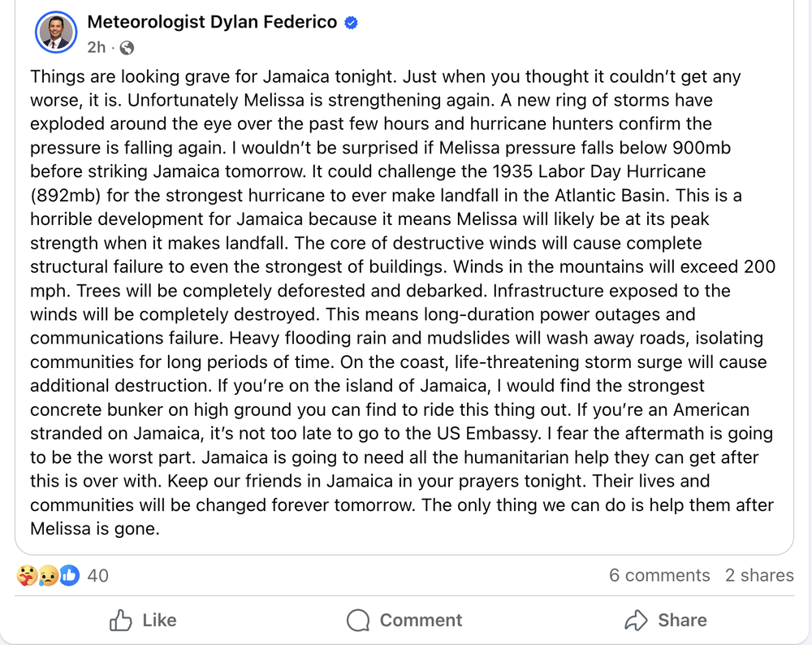This screenshot has width=812, height=645.
Task: Click the care hug reaction emoji
Action: point(27,575)
